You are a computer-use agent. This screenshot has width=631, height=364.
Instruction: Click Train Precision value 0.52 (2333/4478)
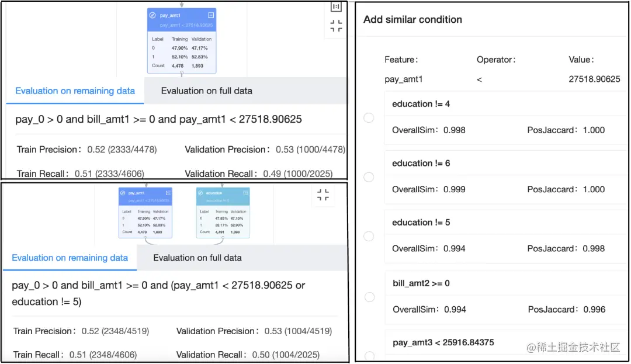(x=122, y=150)
